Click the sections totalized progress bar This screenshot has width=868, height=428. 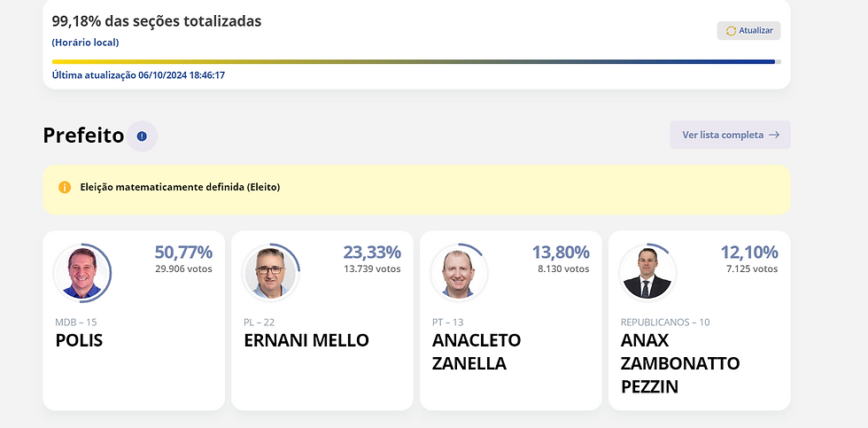pos(416,62)
